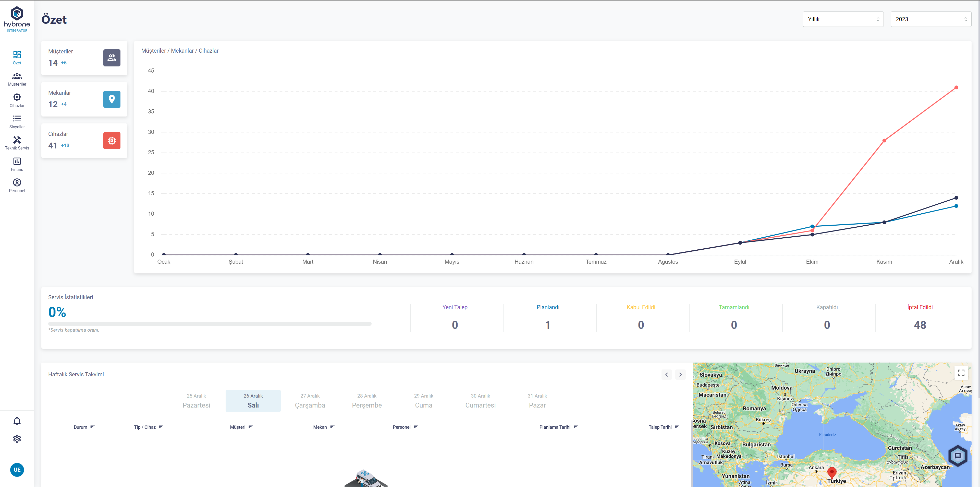980x487 pixels.
Task: Open the Teknik Servis tools section
Action: tap(17, 143)
